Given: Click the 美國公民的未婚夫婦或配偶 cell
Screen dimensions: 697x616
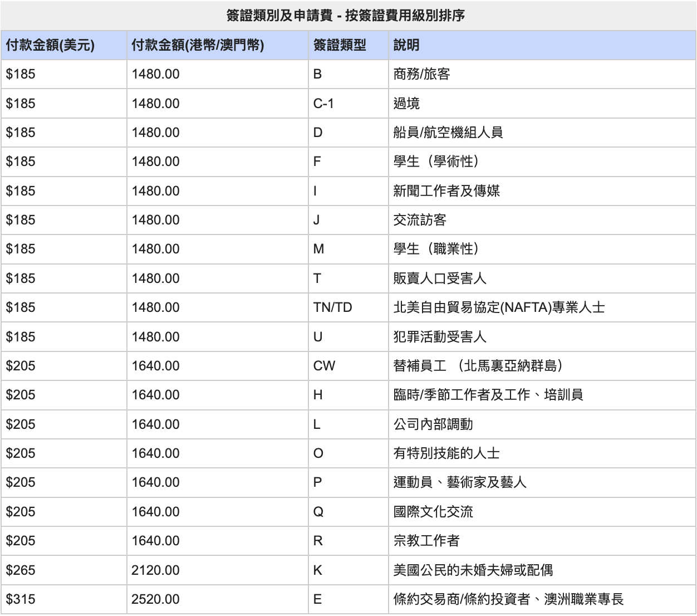Looking at the screenshot, I should 473,570.
